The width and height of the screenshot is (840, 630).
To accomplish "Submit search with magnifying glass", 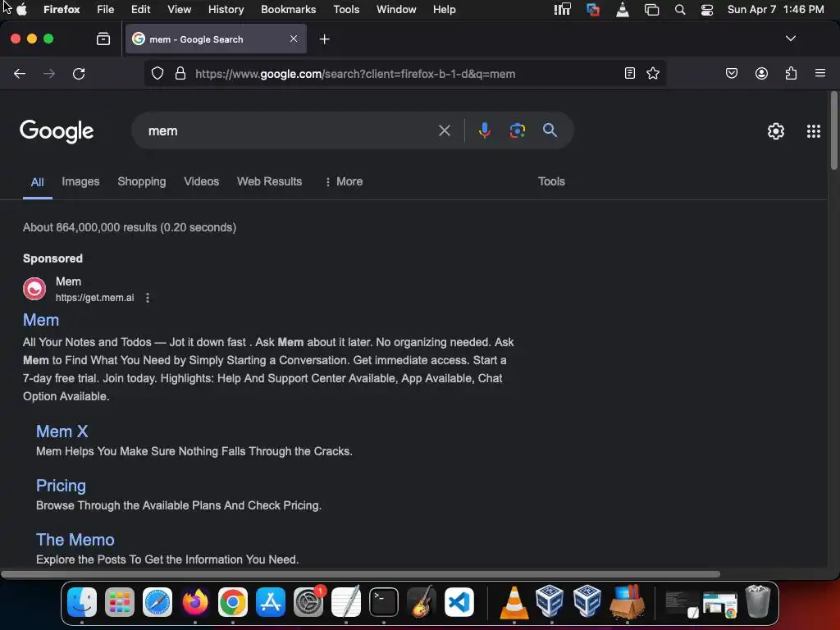I will click(550, 130).
